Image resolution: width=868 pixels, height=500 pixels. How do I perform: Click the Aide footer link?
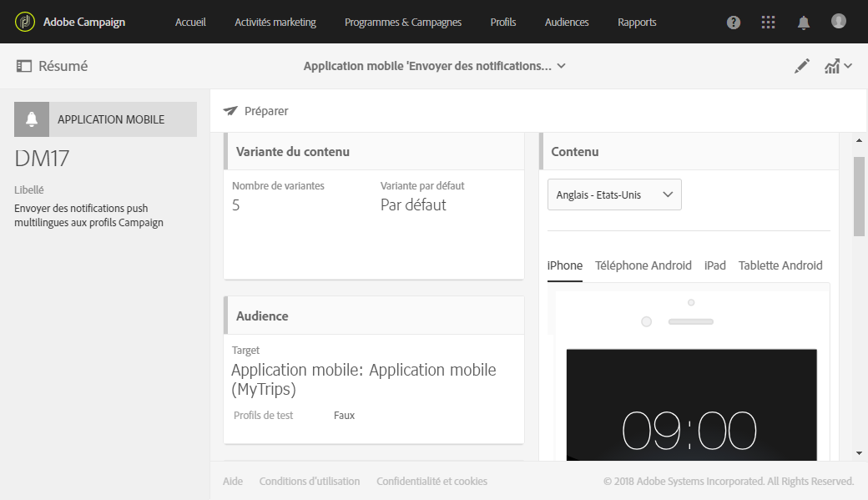pos(233,481)
